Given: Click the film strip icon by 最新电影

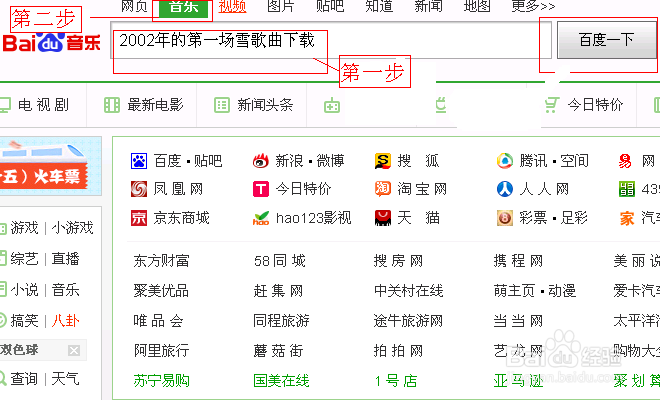Looking at the screenshot, I should pos(112,105).
